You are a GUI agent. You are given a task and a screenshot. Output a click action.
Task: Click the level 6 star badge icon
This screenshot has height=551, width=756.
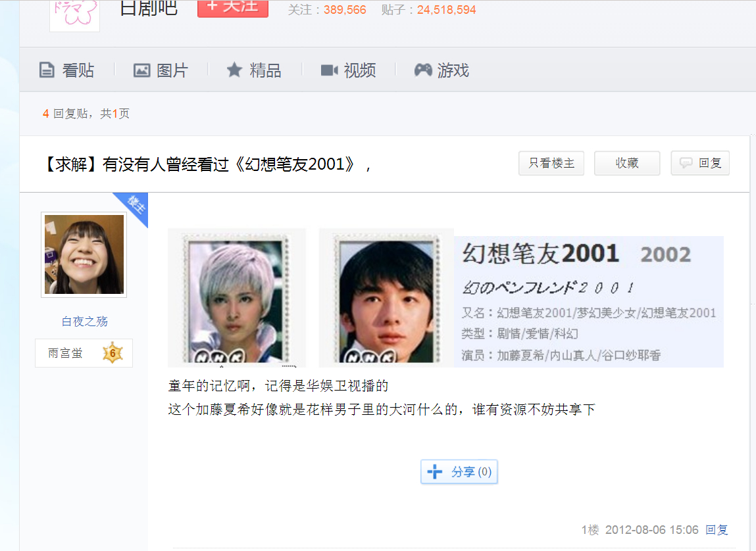pyautogui.click(x=113, y=353)
